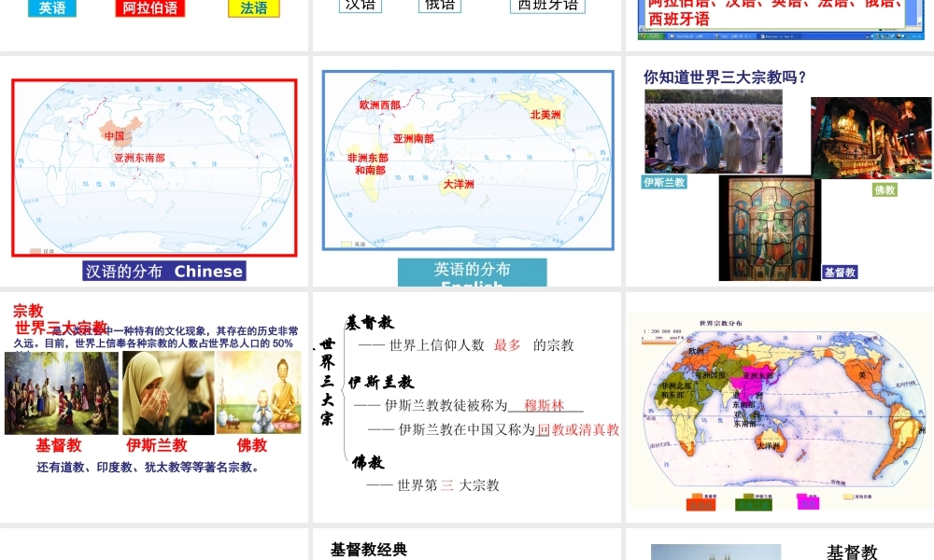934x560 pixels.
Task: Click the green 佛教 photo label
Action: 885,189
